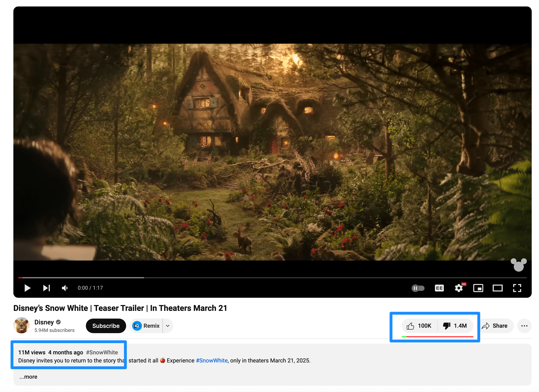
Task: Dislike the video
Action: tap(455, 326)
